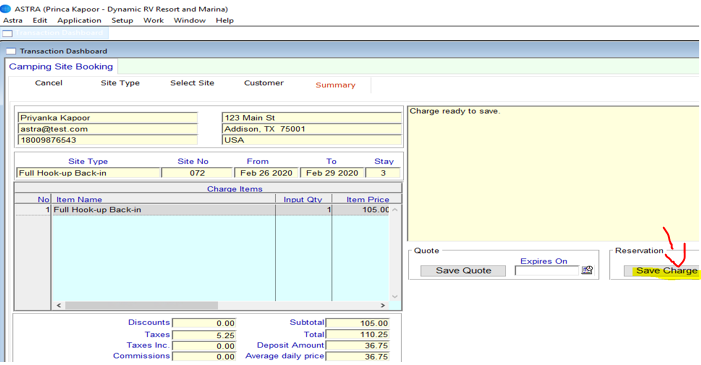Click the Save Quote button
Image resolution: width=701 pixels, height=365 pixels.
coord(463,271)
